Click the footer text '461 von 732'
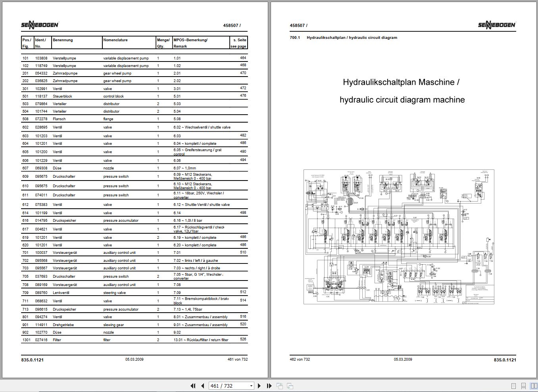Image resolution: width=538 pixels, height=392 pixels. click(238, 359)
